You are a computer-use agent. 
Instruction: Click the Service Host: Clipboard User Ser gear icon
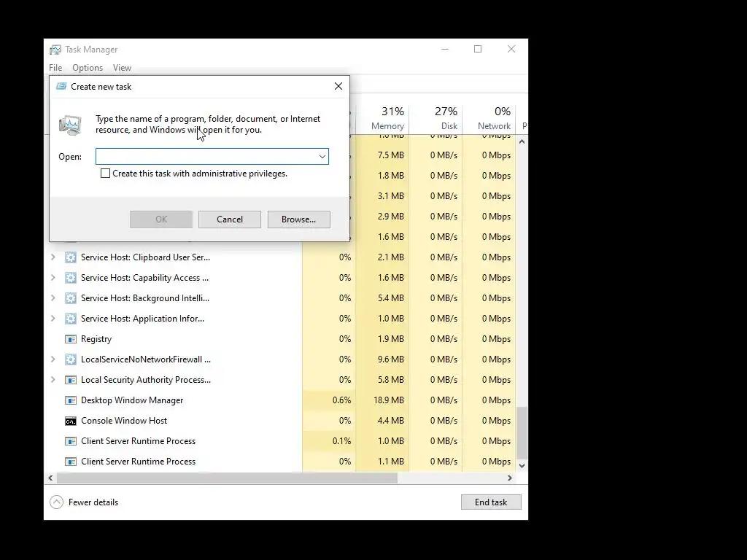(x=71, y=257)
